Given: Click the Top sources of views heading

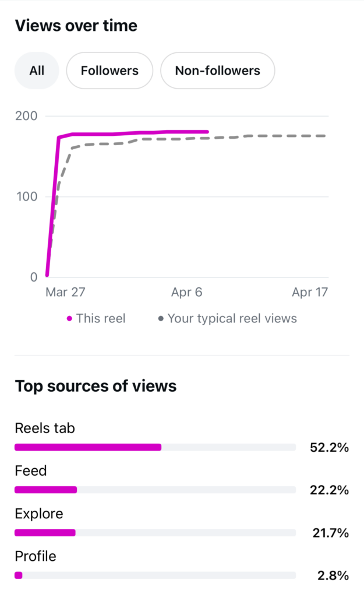Looking at the screenshot, I should [x=96, y=386].
